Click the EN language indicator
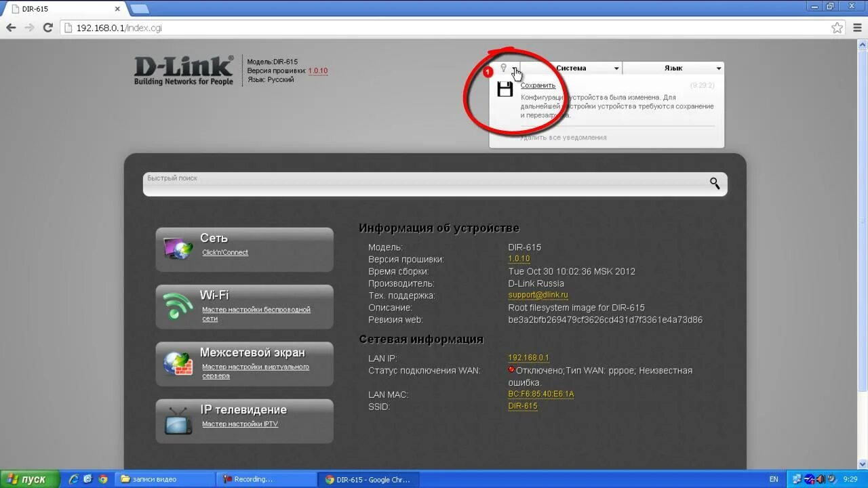The width and height of the screenshot is (868, 488). click(774, 479)
